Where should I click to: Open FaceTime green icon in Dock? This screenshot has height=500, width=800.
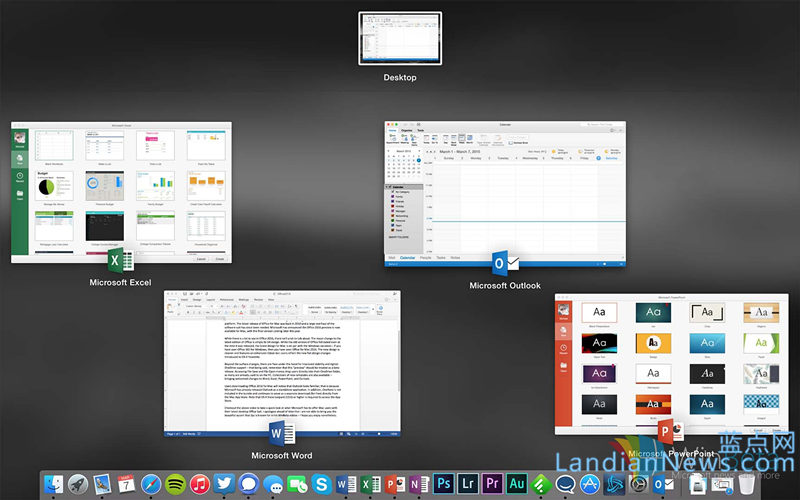click(x=297, y=484)
